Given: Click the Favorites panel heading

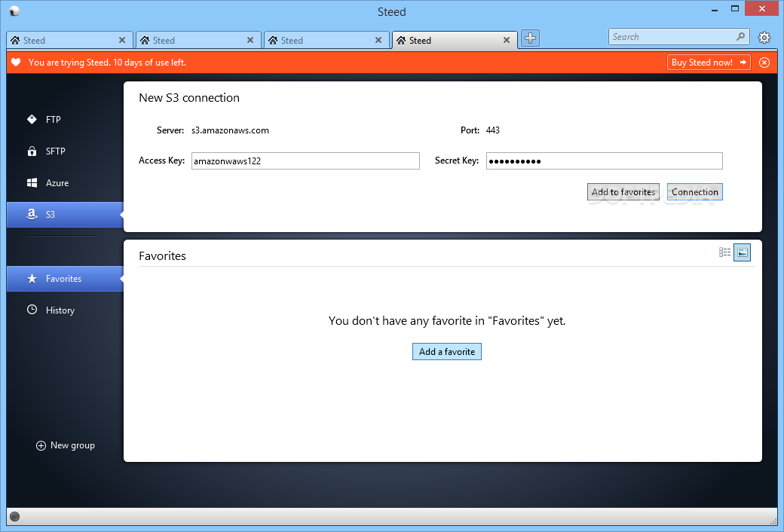Looking at the screenshot, I should point(163,256).
